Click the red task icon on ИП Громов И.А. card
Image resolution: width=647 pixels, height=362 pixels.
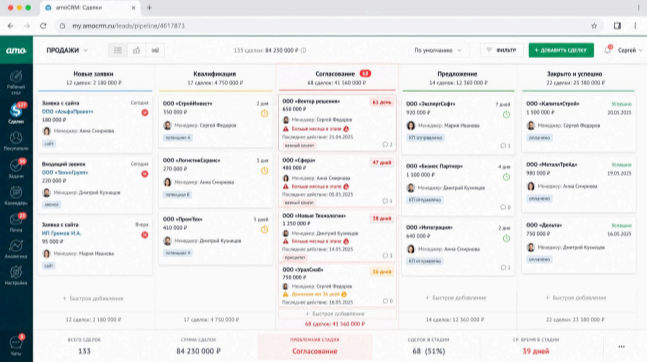pos(145,235)
